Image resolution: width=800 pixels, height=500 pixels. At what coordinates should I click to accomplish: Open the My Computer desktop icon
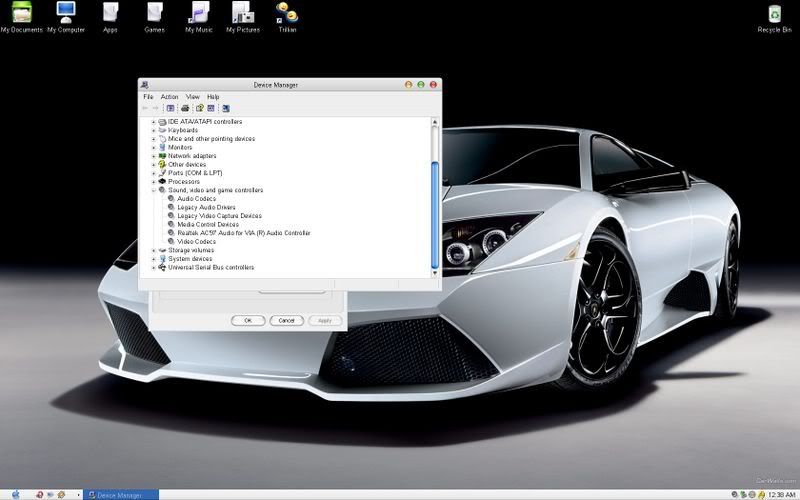65,14
